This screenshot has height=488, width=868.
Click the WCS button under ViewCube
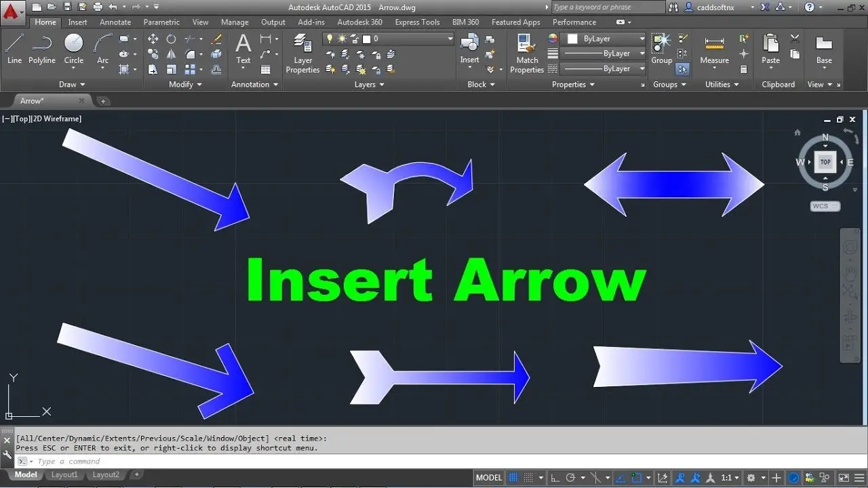(x=825, y=206)
